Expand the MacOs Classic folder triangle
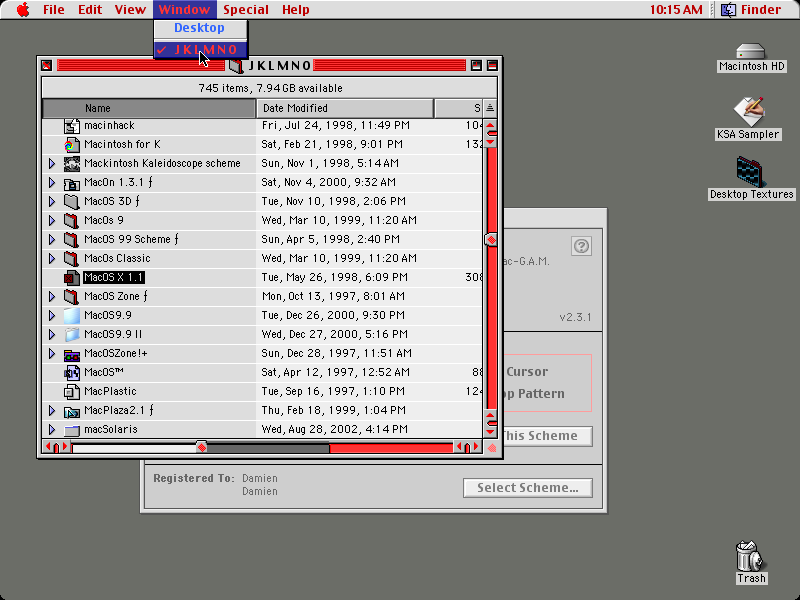 pyautogui.click(x=52, y=259)
